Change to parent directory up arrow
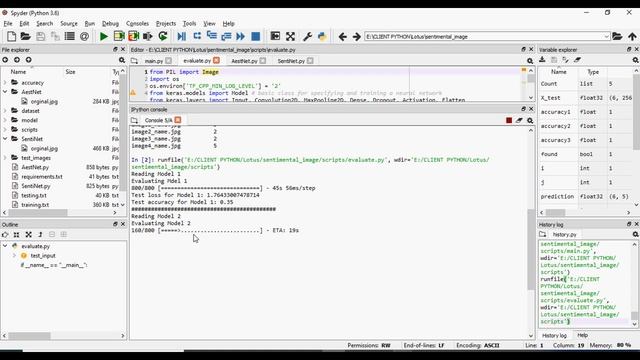This screenshot has height=360, width=640. (632, 36)
